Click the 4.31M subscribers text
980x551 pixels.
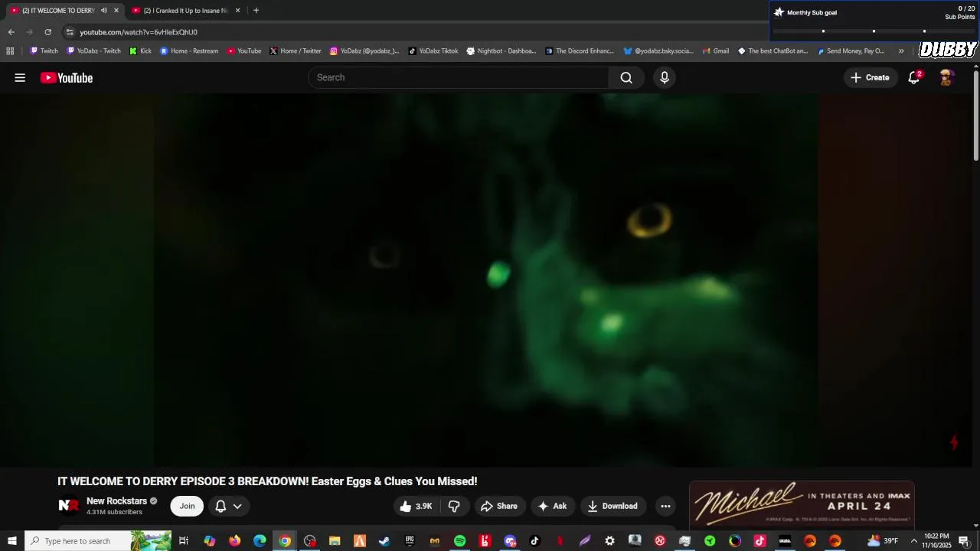pos(114,512)
